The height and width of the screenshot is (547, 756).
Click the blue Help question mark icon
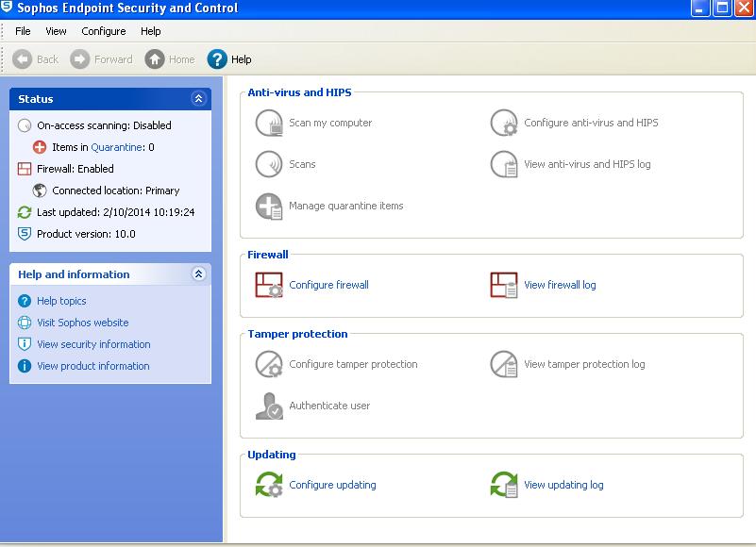coord(217,59)
